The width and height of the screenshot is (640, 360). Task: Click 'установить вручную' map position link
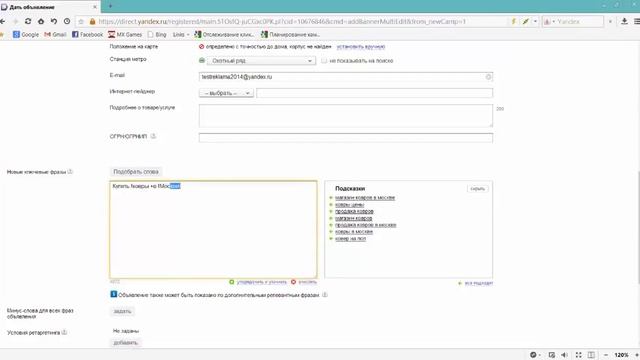pos(361,47)
